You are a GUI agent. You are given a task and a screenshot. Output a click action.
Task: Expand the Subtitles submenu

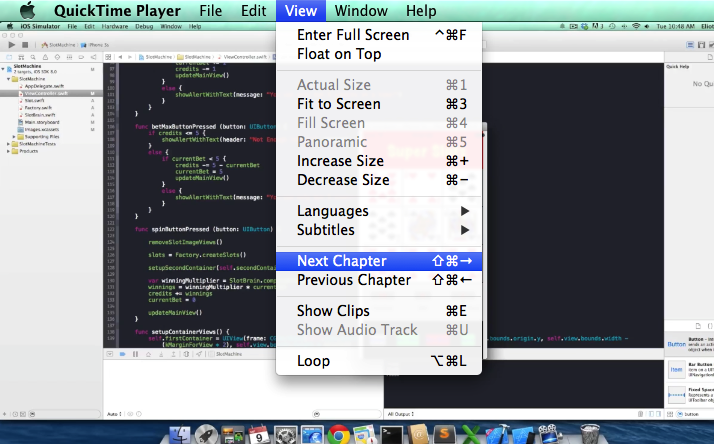pos(379,230)
